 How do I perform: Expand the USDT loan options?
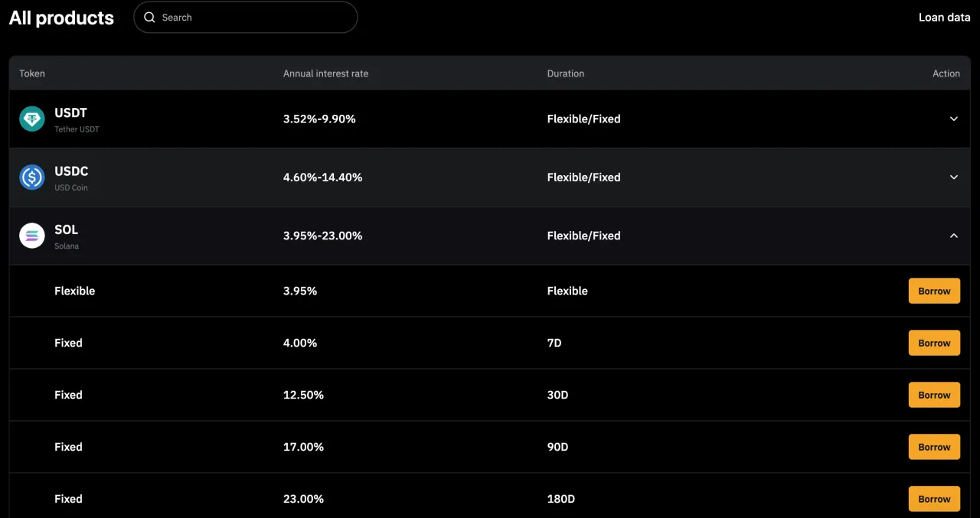pyautogui.click(x=954, y=119)
